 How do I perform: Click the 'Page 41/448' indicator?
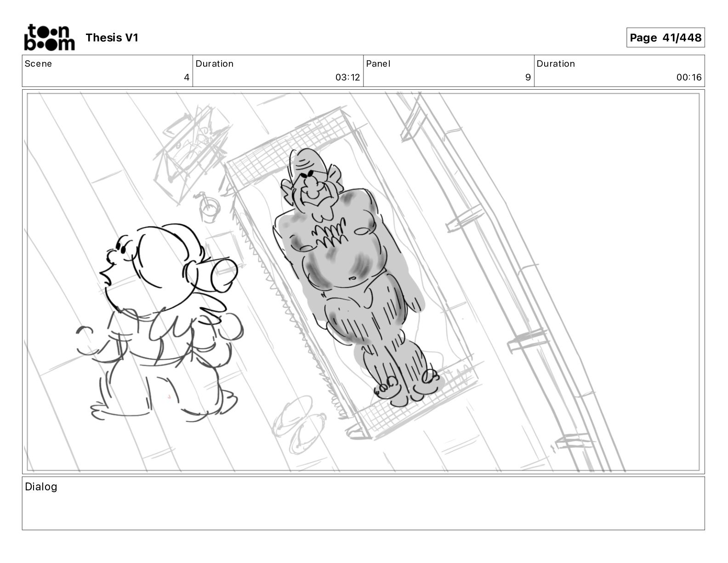(x=665, y=38)
